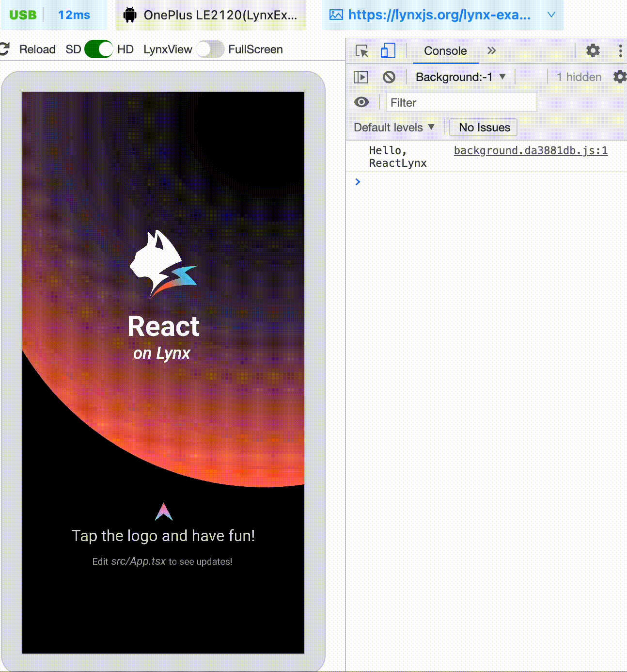
Task: Click the image icon beside the URL
Action: click(x=336, y=15)
